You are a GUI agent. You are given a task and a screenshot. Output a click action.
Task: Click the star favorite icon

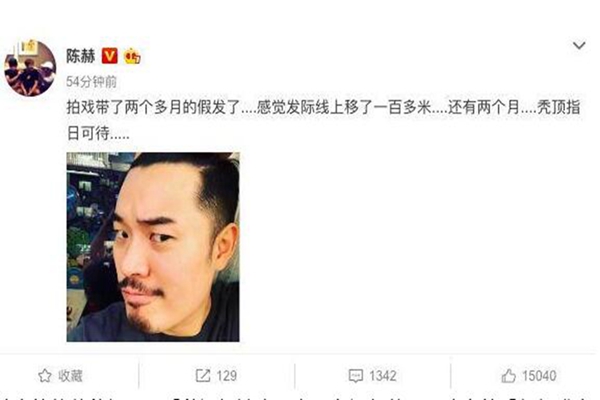coord(45,376)
